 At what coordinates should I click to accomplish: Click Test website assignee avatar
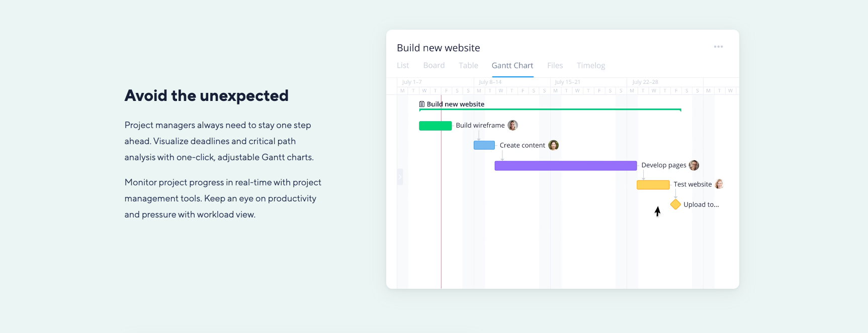coord(719,184)
